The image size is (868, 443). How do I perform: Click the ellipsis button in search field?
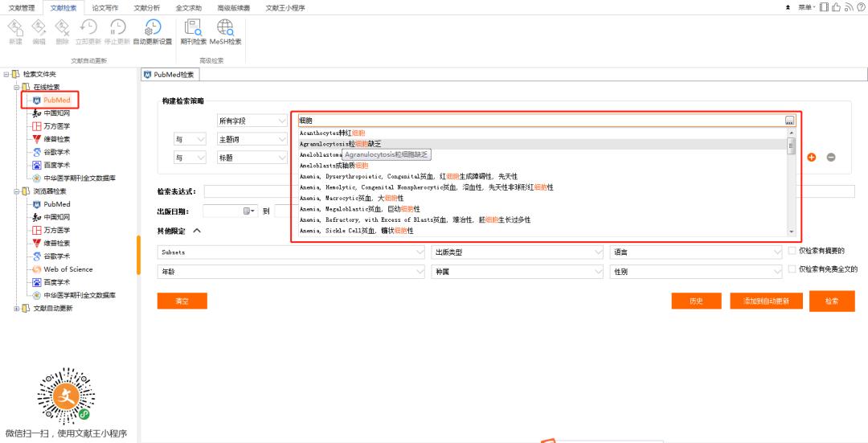coord(789,121)
